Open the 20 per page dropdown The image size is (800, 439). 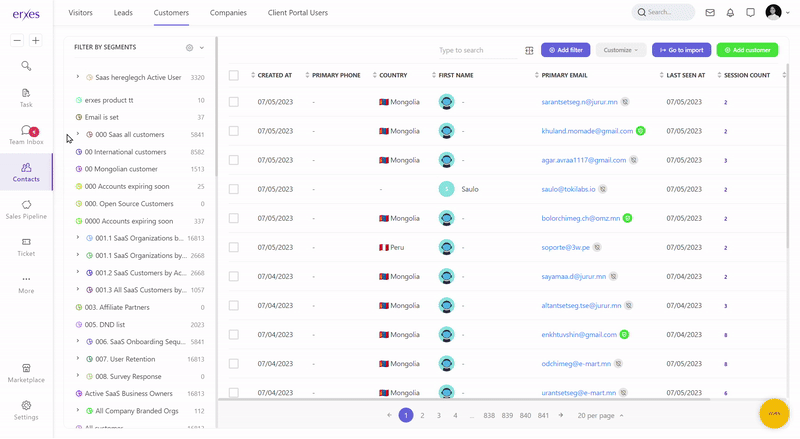tap(601, 416)
